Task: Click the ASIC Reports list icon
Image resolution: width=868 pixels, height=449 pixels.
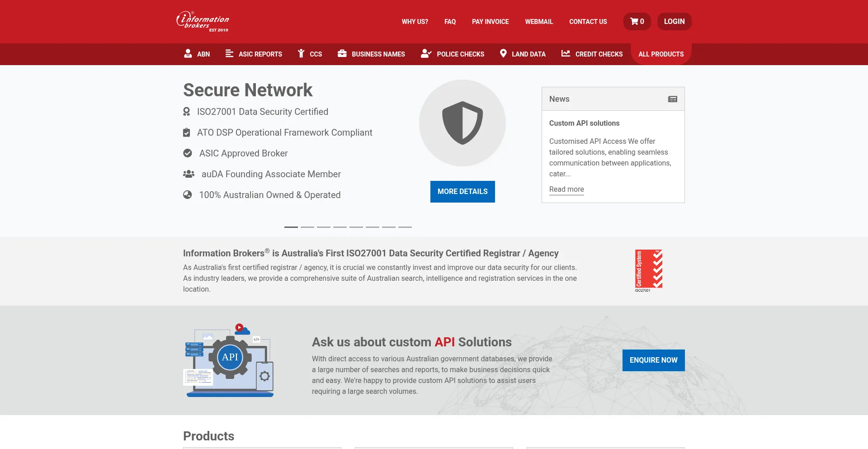Action: [x=229, y=53]
